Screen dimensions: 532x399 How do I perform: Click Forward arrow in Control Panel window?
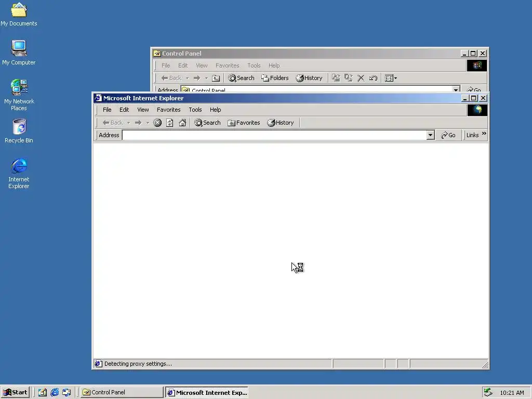click(197, 78)
